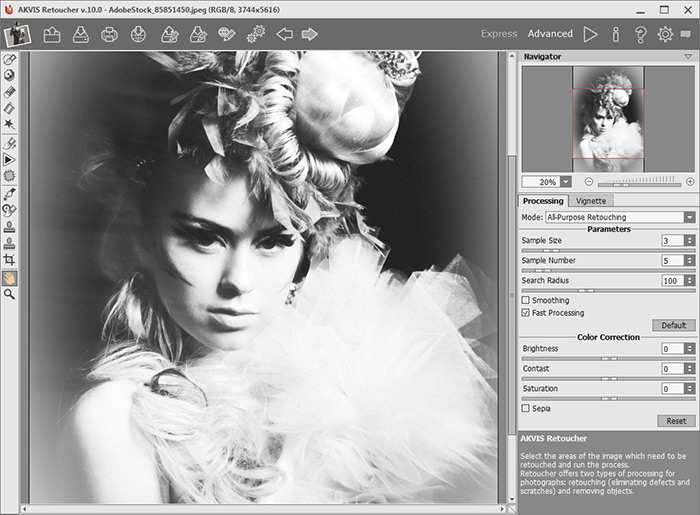This screenshot has height=515, width=700.
Task: Enable the Sepia checkbox
Action: [525, 408]
